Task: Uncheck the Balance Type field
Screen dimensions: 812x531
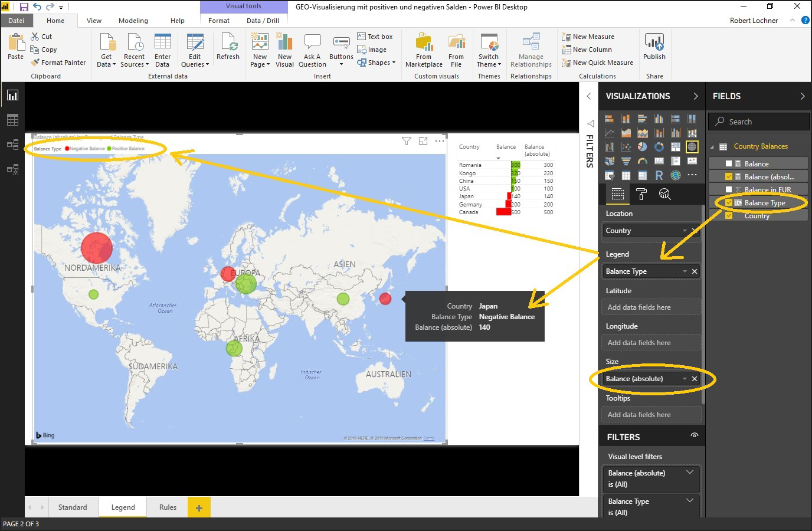Action: [x=729, y=203]
